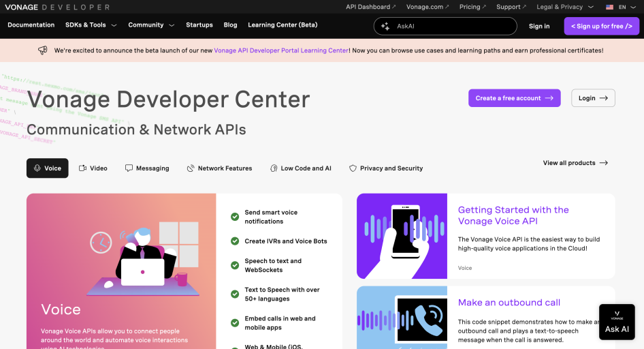Open the Ask AI chat widget
This screenshot has height=349, width=644.
point(617,322)
